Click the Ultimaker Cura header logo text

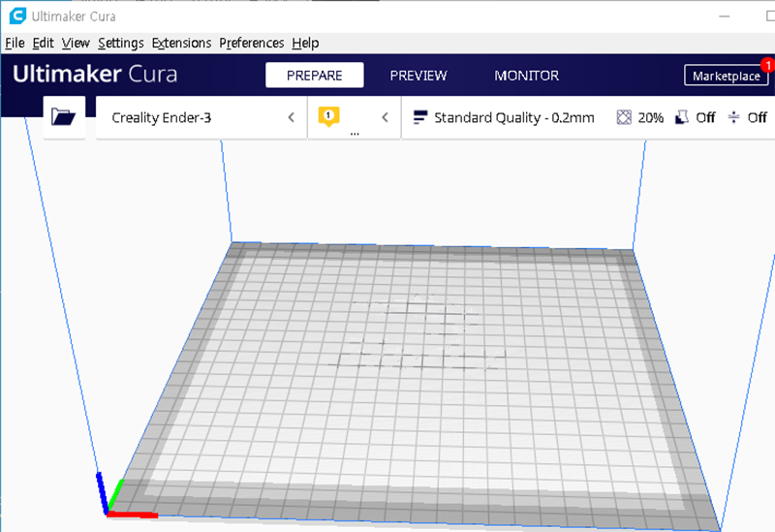(x=95, y=75)
